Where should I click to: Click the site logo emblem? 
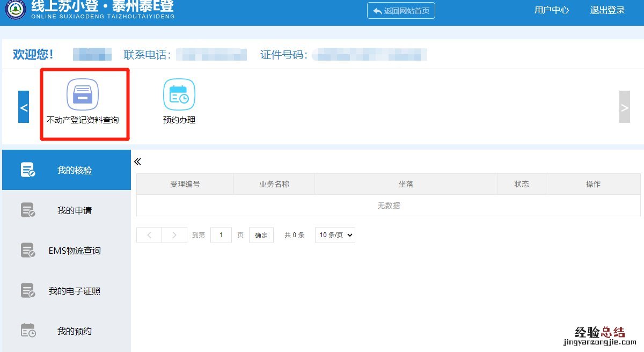(x=16, y=10)
